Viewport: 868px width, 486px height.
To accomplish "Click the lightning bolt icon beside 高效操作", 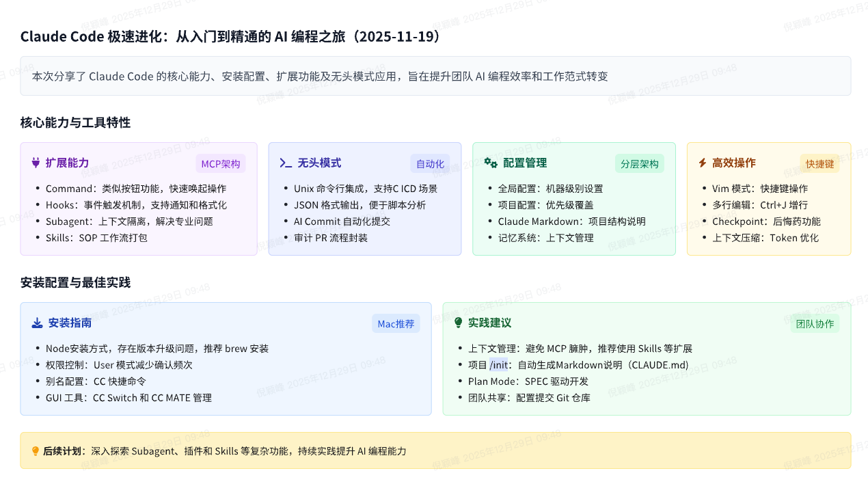I will (702, 163).
